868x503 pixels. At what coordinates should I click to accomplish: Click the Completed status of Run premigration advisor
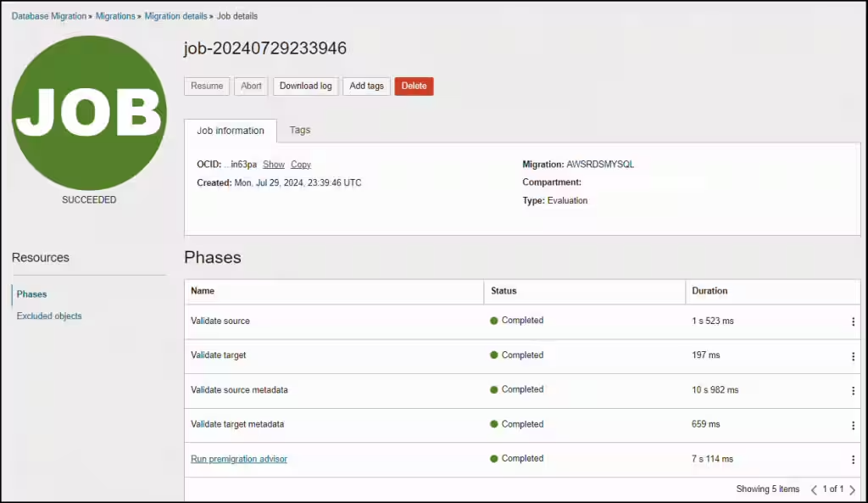[517, 459]
